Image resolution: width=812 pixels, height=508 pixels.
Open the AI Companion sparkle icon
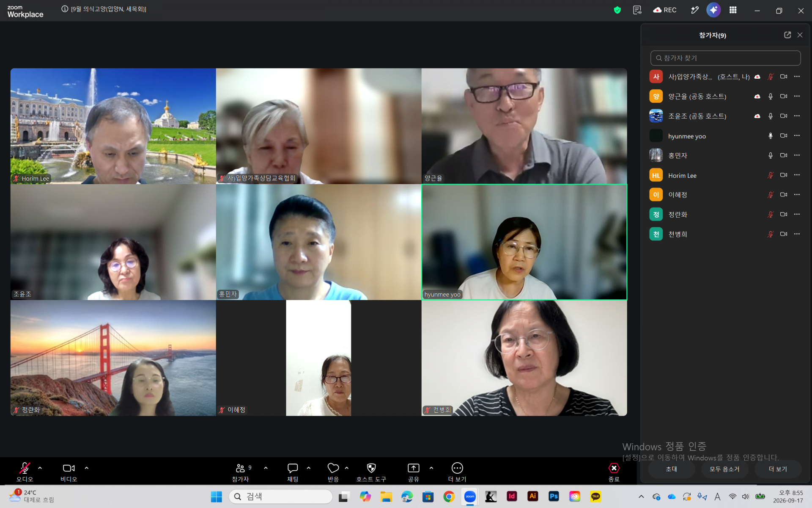713,10
